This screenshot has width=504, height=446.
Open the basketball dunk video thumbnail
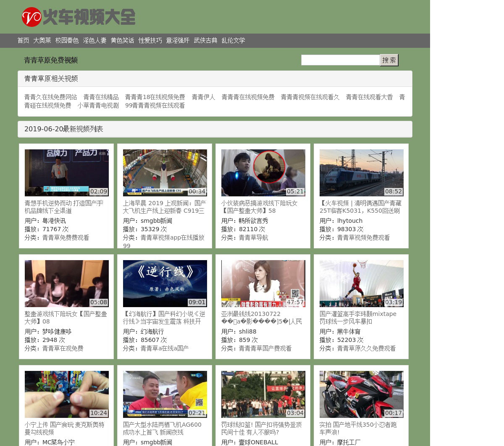(361, 283)
